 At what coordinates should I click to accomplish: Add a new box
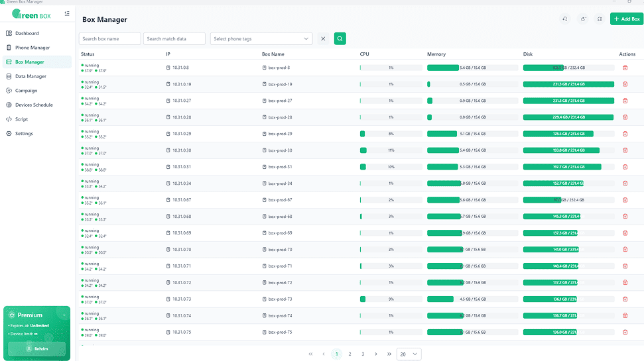coord(627,19)
